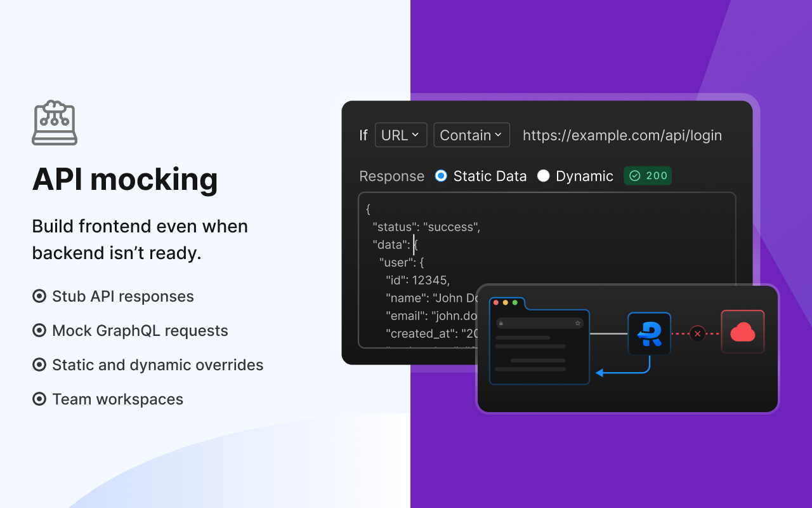Click the laptop API mocking illustration icon
812x508 pixels.
[55, 123]
